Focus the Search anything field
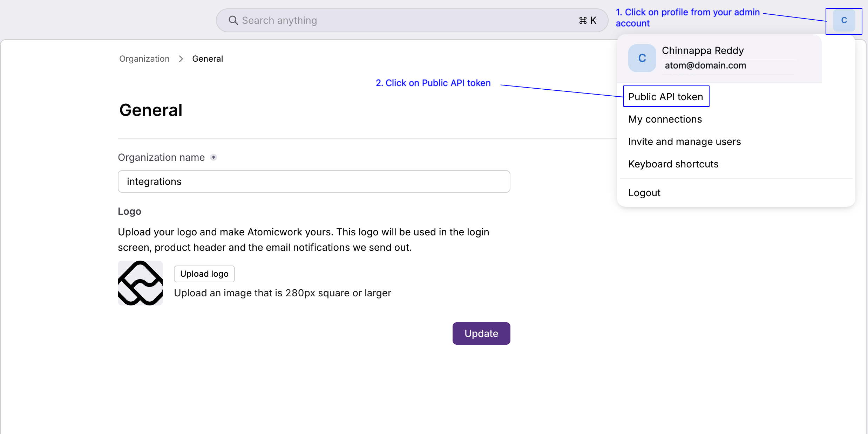Viewport: 868px width, 434px height. click(x=403, y=20)
